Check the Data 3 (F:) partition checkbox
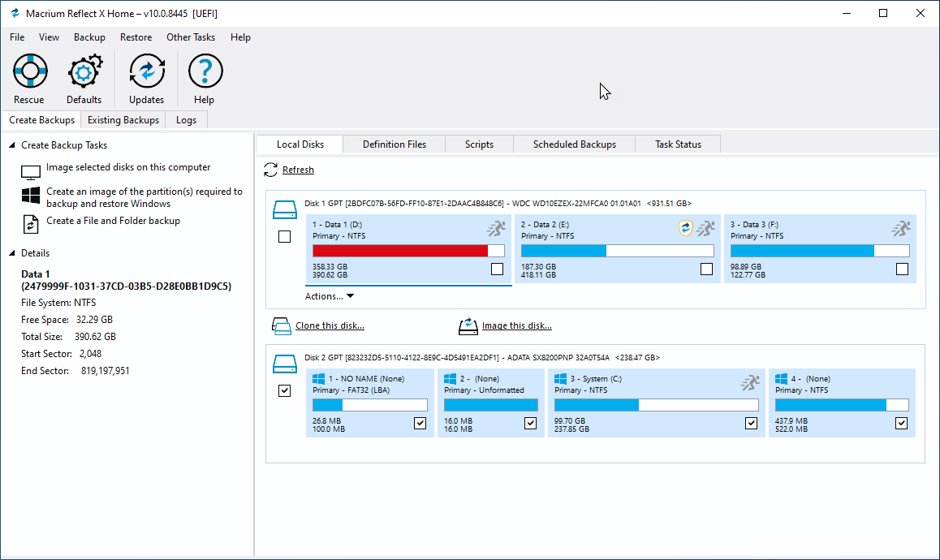 (902, 269)
